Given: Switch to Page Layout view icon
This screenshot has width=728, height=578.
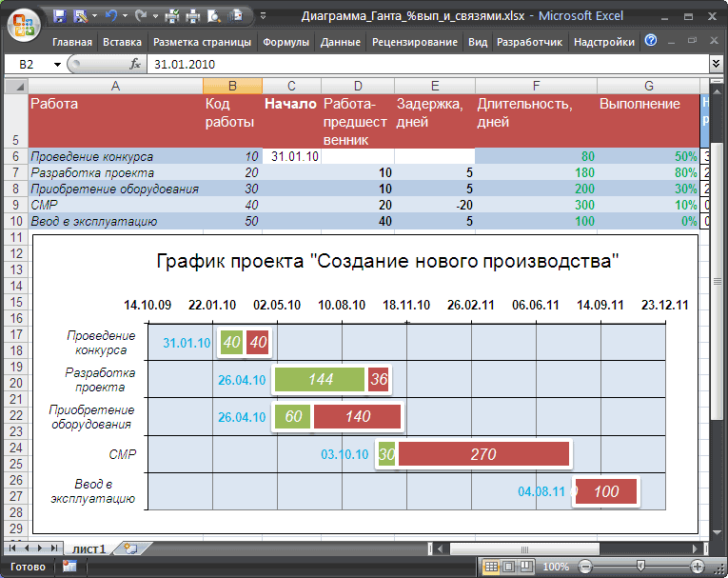Looking at the screenshot, I should tap(508, 567).
